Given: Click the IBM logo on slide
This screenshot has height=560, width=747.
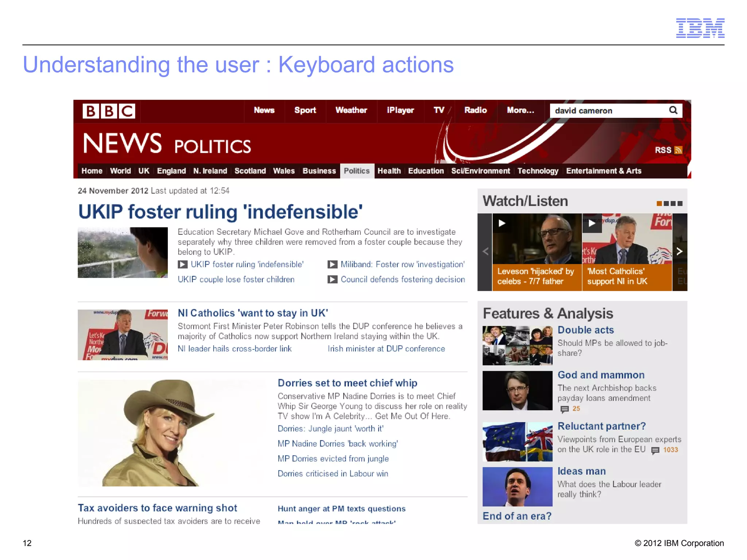Looking at the screenshot, I should point(700,28).
